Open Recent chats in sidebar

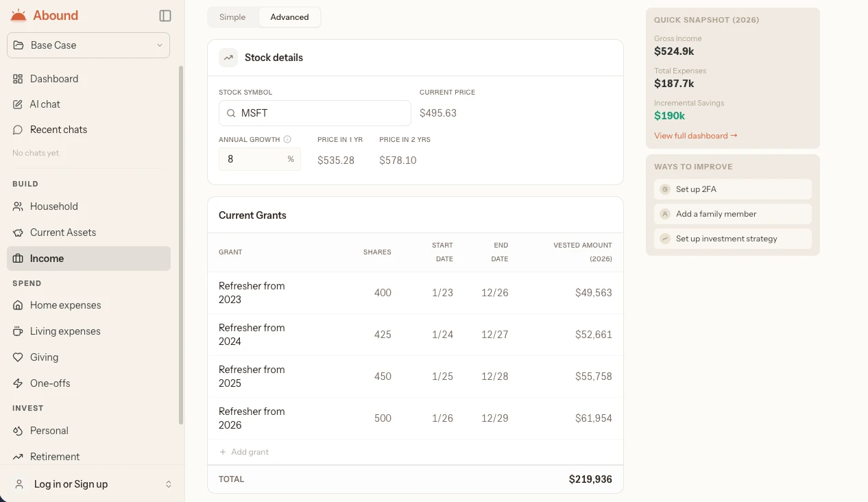(88, 130)
